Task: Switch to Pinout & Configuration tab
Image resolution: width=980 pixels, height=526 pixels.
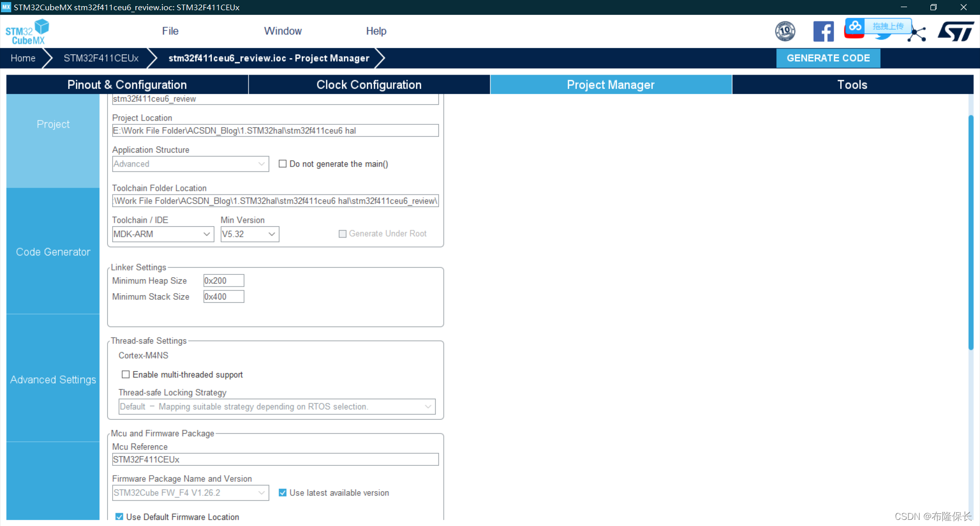Action: [x=127, y=85]
